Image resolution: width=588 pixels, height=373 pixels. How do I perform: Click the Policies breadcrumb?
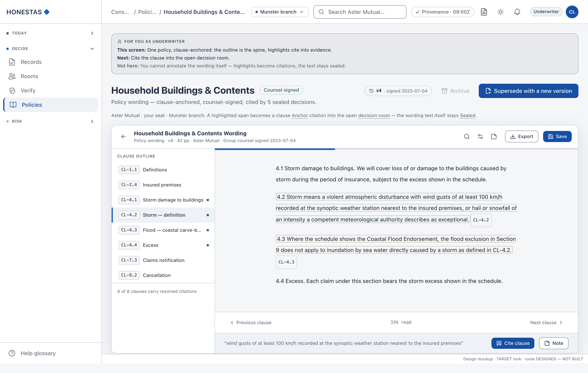[x=147, y=12]
